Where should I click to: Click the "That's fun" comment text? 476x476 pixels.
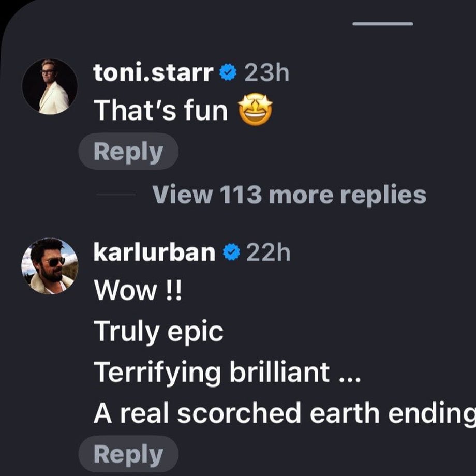click(160, 110)
